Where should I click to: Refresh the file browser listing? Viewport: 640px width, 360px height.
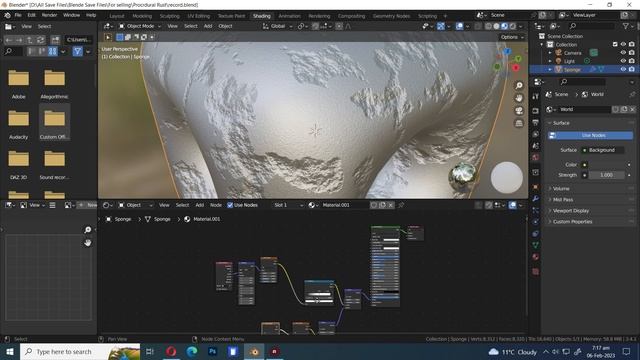pos(40,40)
